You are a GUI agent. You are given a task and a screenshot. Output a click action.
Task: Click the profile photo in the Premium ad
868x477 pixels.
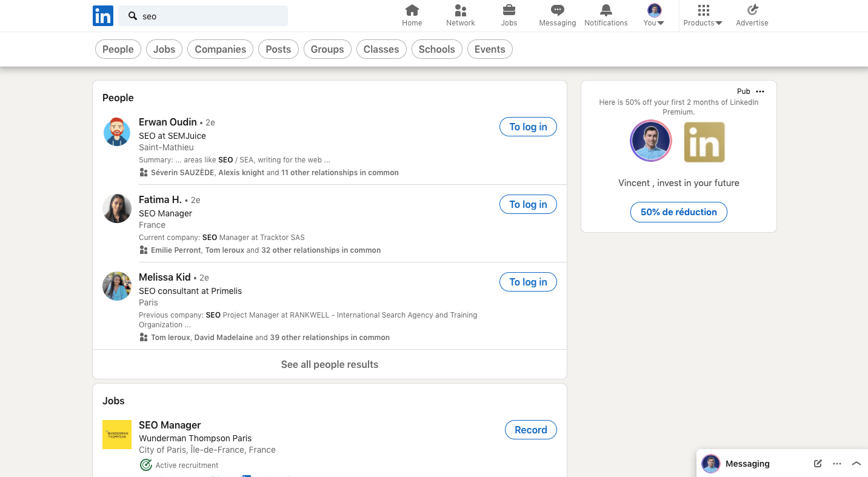coord(651,141)
